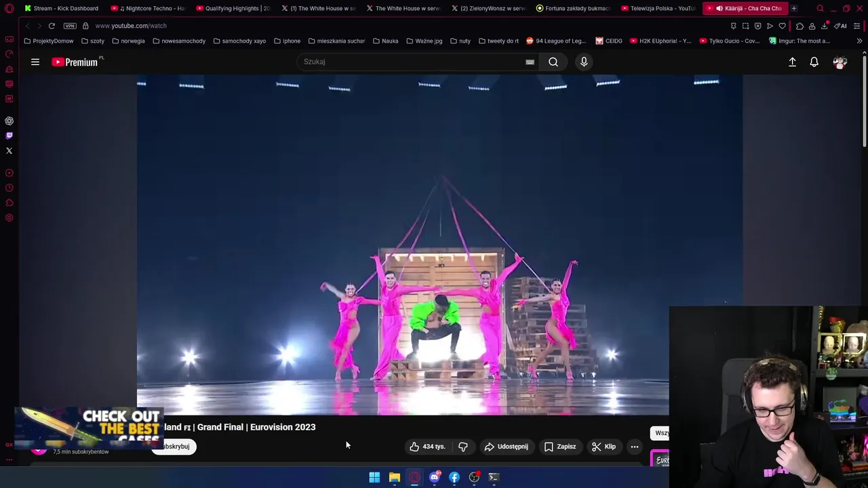Open the YouTube hamburger guide menu
This screenshot has width=868, height=488.
(35, 62)
